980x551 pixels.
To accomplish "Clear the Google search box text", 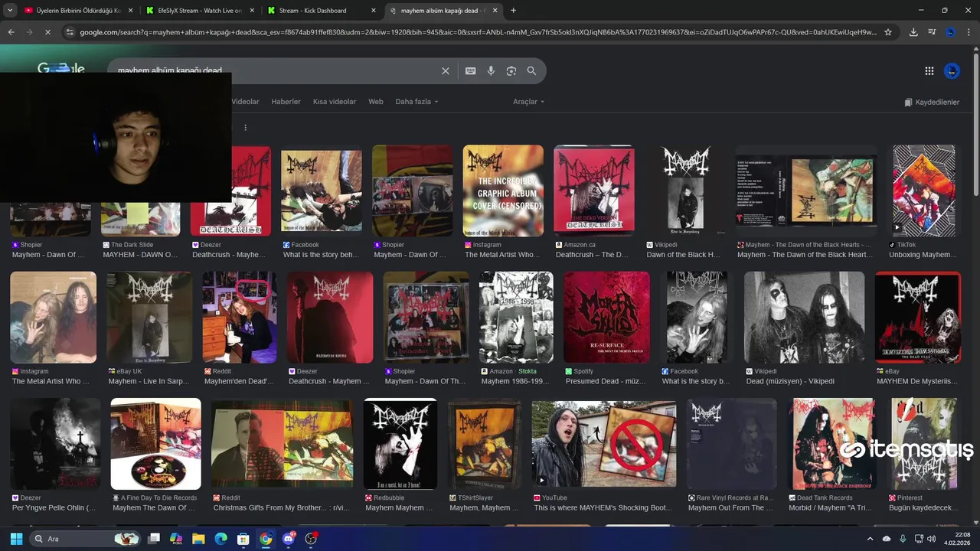I will coord(446,70).
